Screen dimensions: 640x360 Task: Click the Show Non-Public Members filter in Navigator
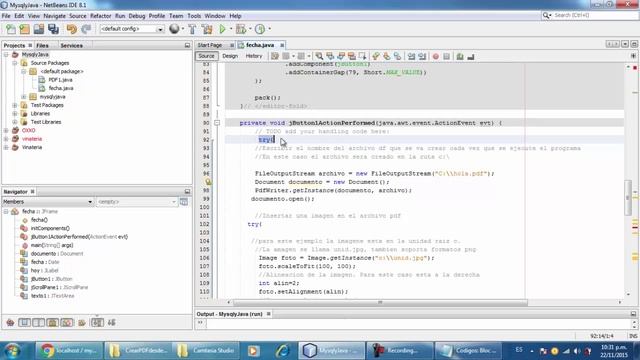(x=52, y=322)
